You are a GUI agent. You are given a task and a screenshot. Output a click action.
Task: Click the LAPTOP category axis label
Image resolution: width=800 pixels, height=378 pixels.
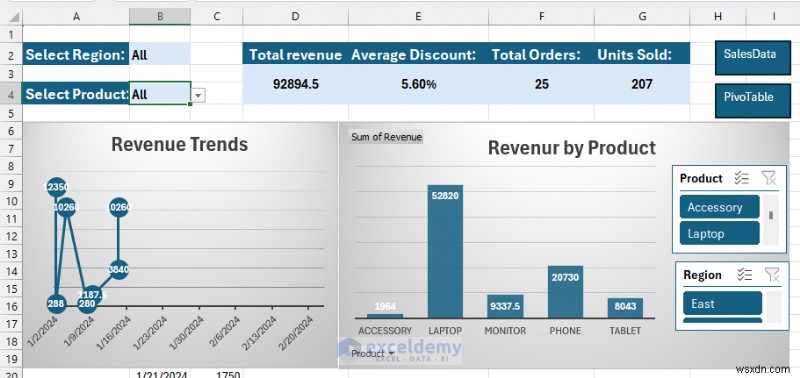[445, 331]
